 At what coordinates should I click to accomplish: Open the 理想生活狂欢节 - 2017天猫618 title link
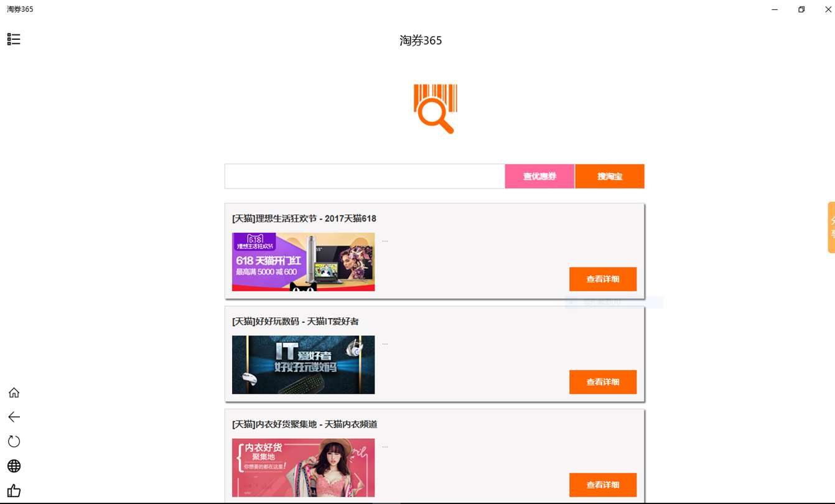(304, 218)
